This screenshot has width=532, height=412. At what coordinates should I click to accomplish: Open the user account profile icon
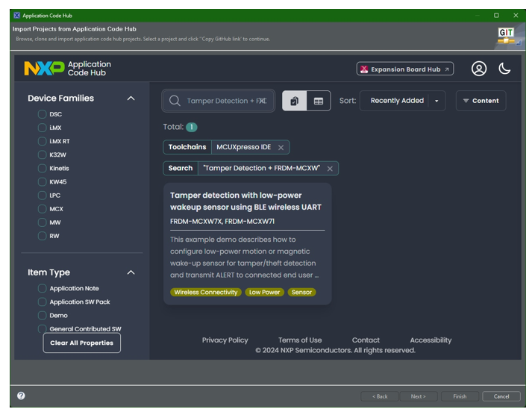(x=479, y=69)
